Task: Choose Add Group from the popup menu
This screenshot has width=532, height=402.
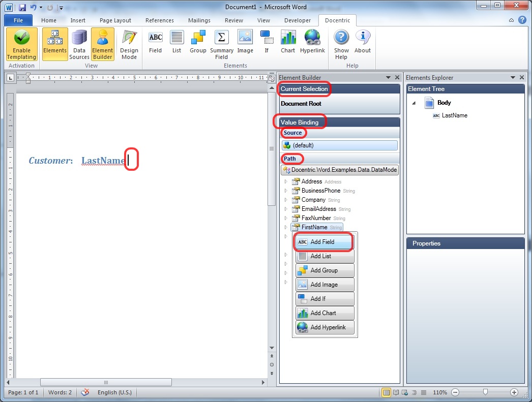Action: 324,270
